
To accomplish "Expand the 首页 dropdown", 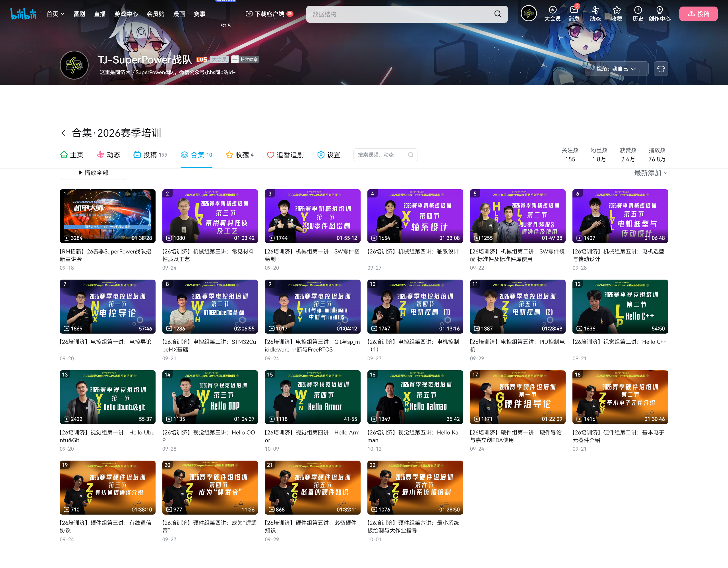I will point(55,14).
